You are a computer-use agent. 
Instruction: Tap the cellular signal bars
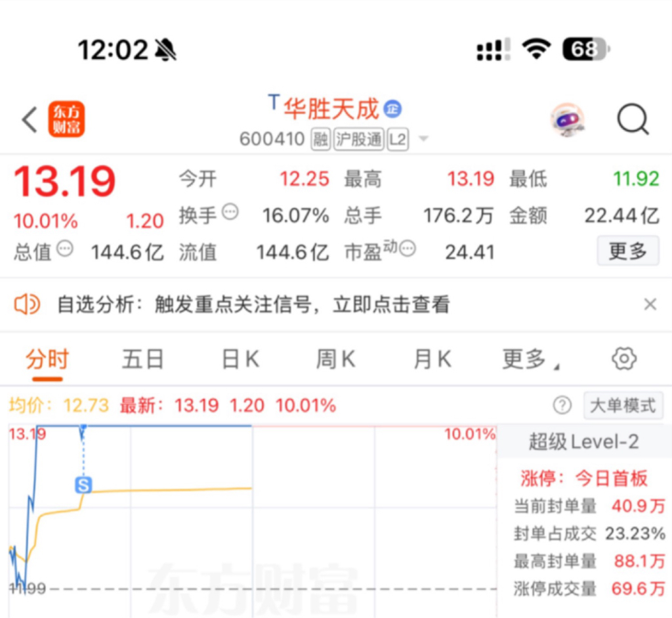point(493,49)
